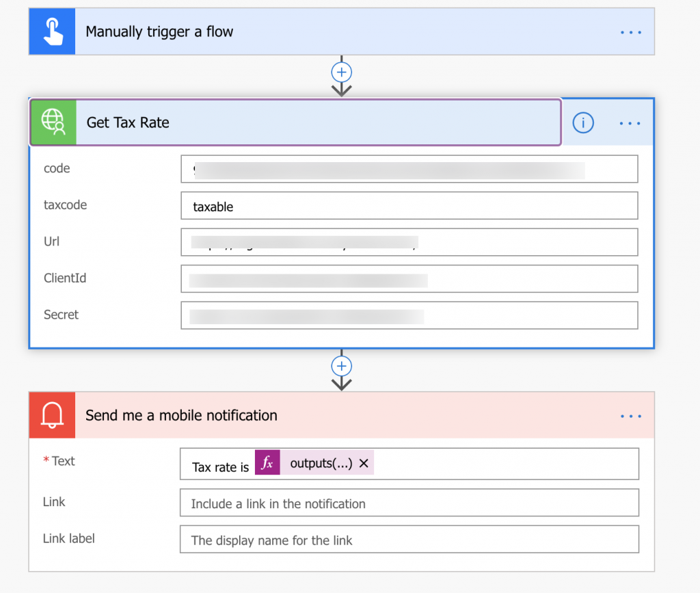
Task: Click the Link label input field
Action: pyautogui.click(x=409, y=539)
